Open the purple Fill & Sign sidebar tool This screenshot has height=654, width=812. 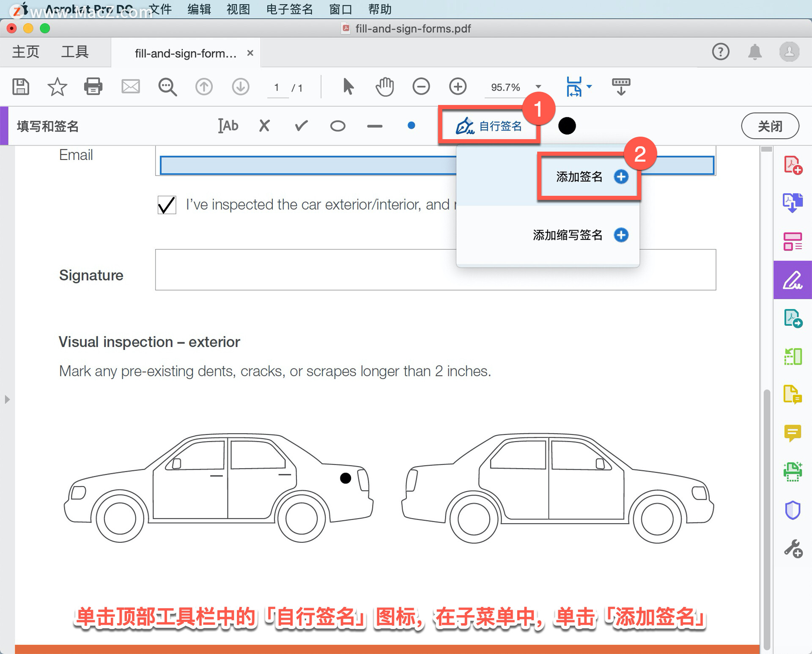pos(793,280)
